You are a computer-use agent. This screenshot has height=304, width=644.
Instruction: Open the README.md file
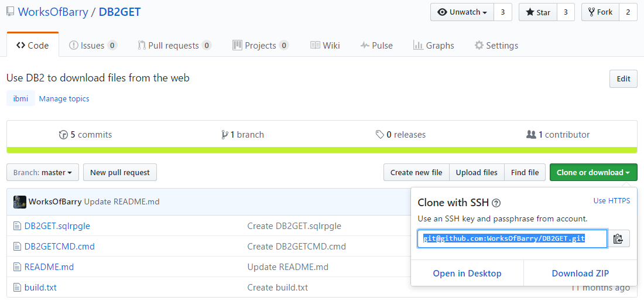tap(49, 267)
